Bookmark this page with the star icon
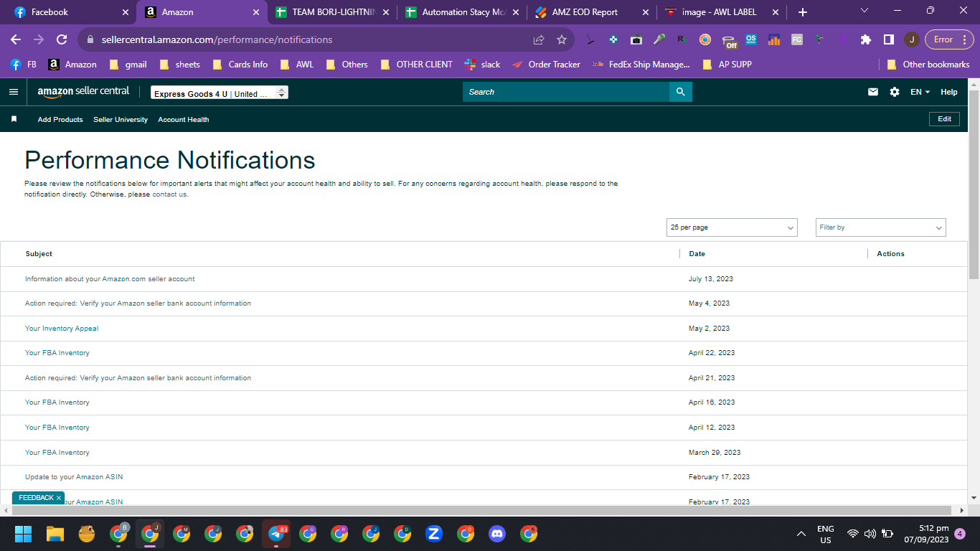Viewport: 980px width, 551px height. coord(562,39)
